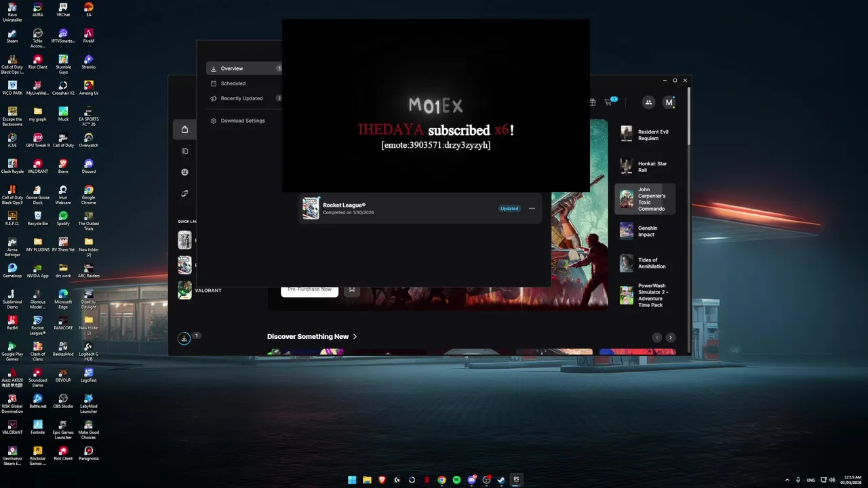Show previous Discover carousel items
The width and height of the screenshot is (868, 488).
(x=656, y=338)
